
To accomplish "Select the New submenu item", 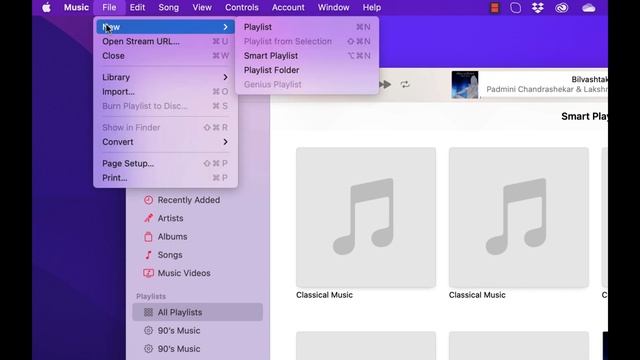I will (x=165, y=27).
